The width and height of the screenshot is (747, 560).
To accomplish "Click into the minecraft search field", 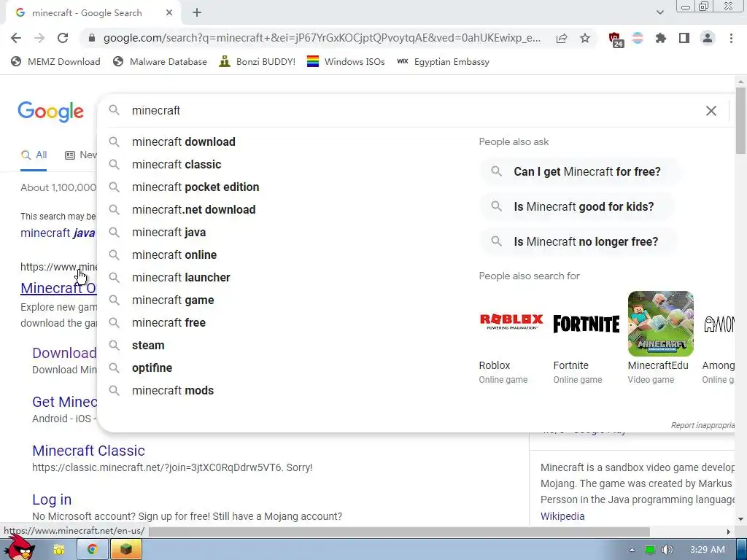I will click(410, 111).
